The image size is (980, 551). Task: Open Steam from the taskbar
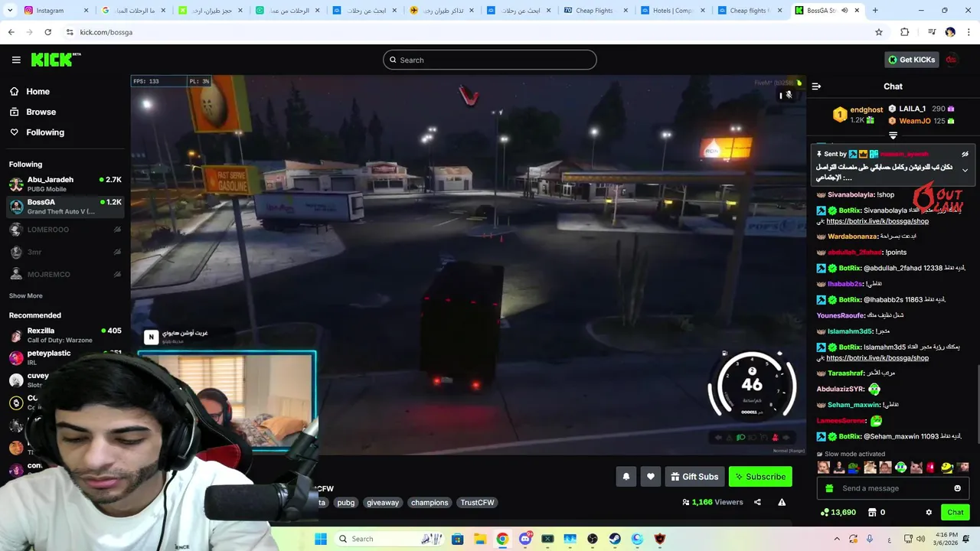(615, 539)
